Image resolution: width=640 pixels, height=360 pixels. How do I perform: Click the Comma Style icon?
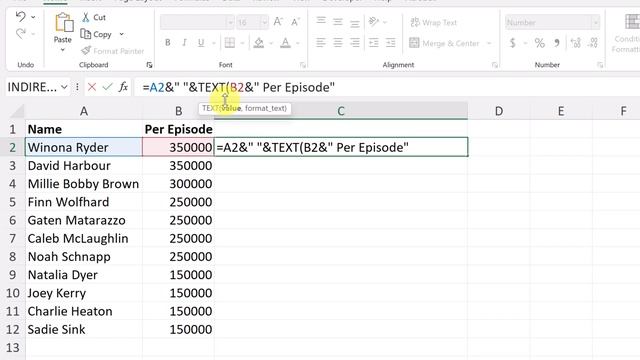[x=557, y=42]
